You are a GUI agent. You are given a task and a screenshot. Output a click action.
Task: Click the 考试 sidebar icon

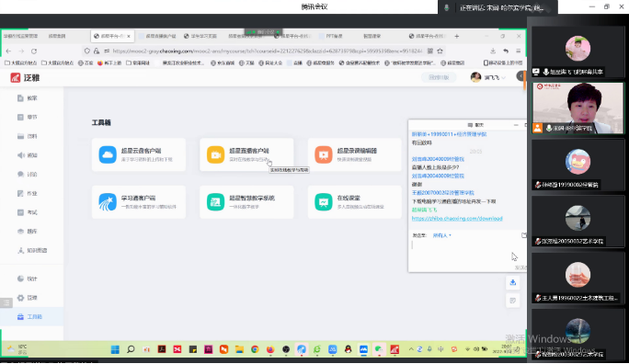point(20,212)
